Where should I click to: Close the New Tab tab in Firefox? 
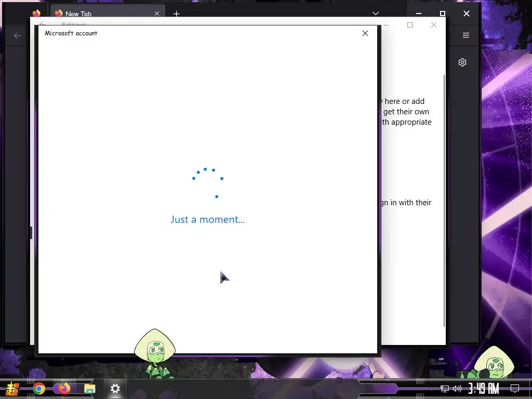pos(157,14)
